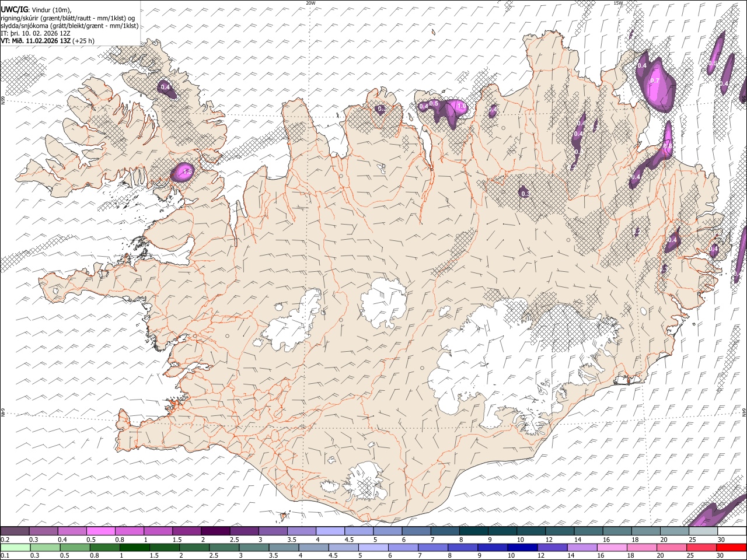The image size is (747, 560).
Task: Click the bright pink 0.5–0.8 swatch in upper legend
Action: click(101, 531)
